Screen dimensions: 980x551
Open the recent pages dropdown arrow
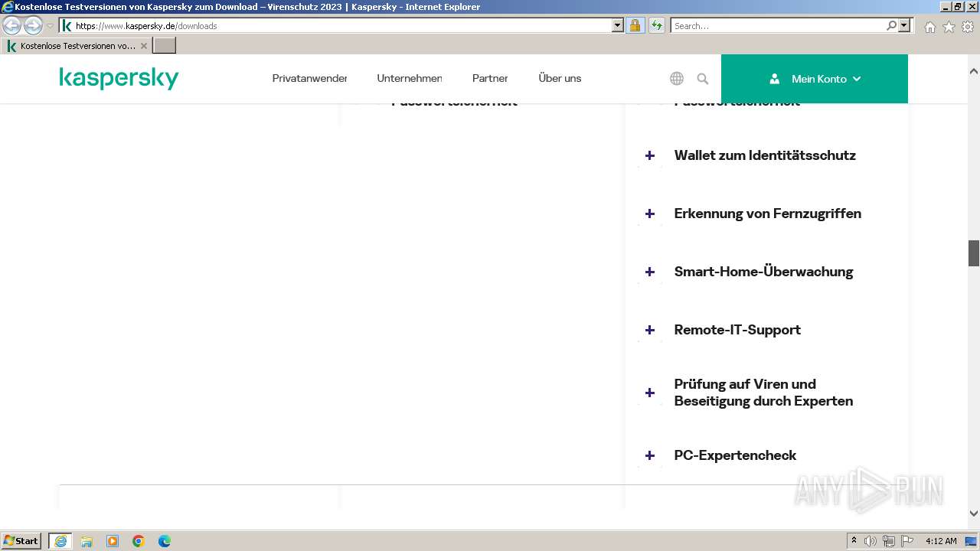click(x=50, y=25)
